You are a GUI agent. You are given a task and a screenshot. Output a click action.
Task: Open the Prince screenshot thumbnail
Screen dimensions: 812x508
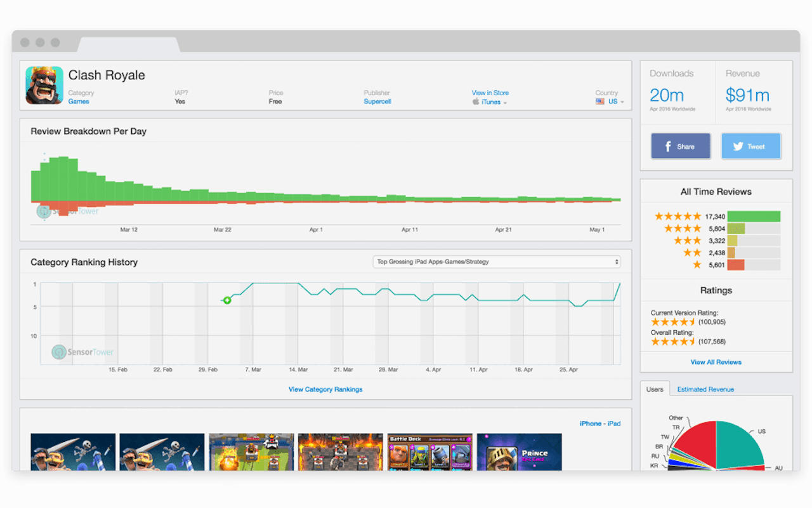pos(519,452)
